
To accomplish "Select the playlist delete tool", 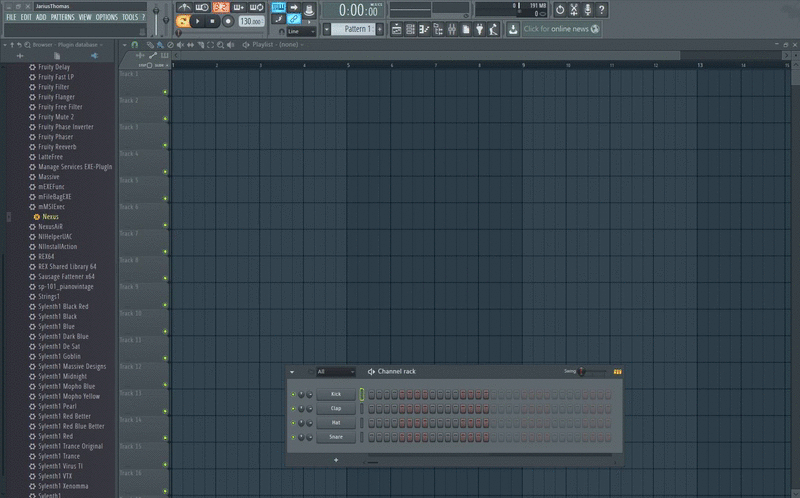I will (170, 45).
